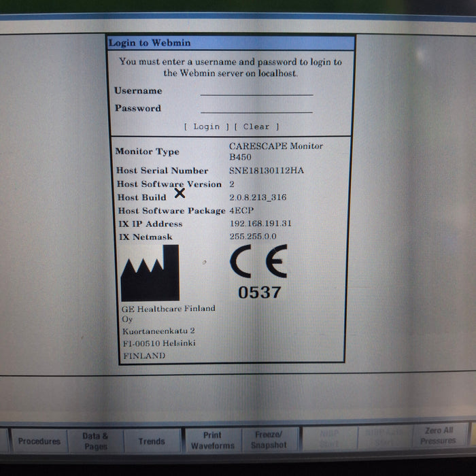Select the [ Clear ] button
The image size is (476, 476).
point(256,126)
